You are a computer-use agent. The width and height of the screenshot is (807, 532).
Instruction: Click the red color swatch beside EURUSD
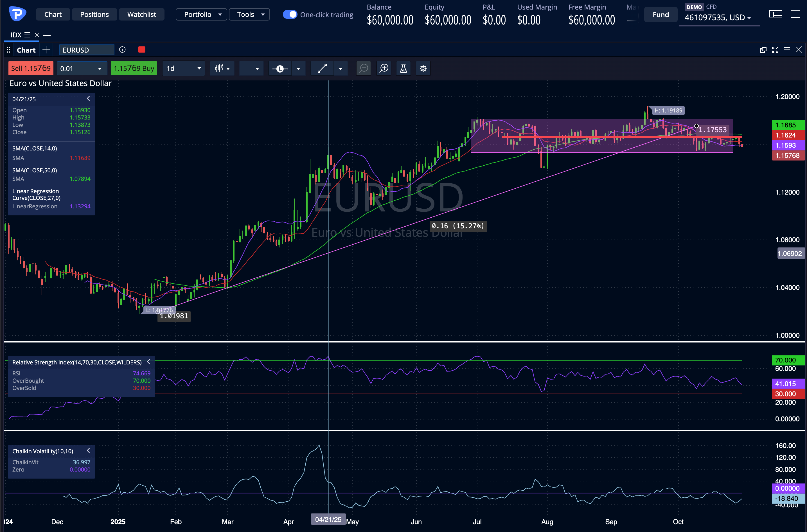coord(142,50)
